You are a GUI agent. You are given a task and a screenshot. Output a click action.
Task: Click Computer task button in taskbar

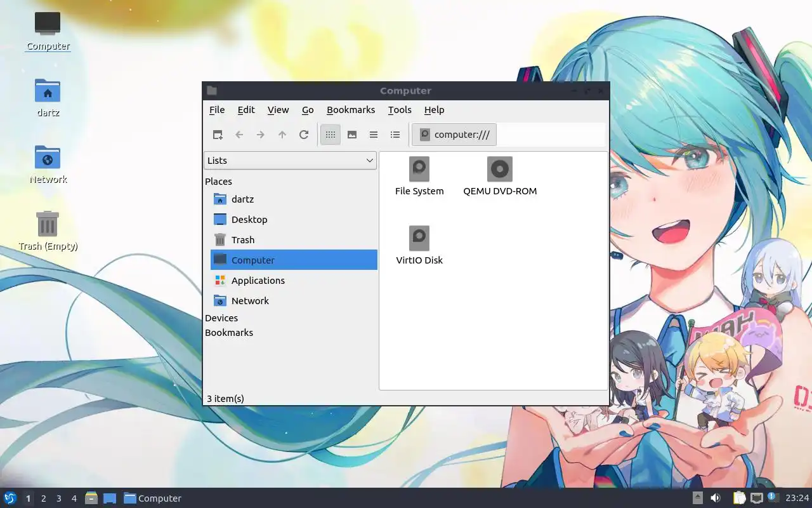click(x=152, y=498)
